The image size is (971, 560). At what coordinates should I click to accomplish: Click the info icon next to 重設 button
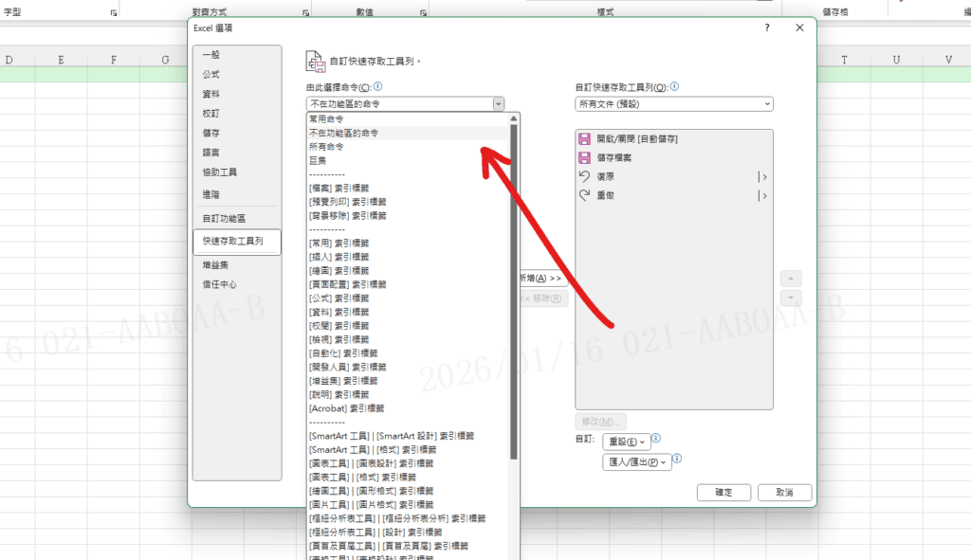pos(656,440)
